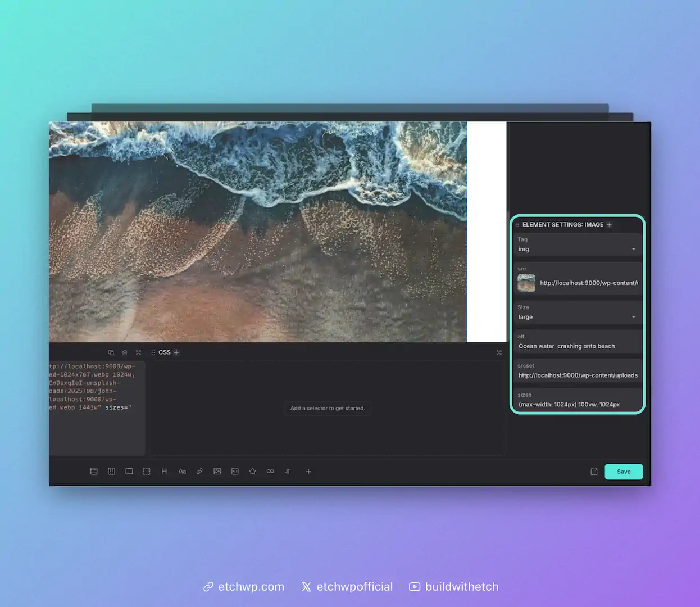700x607 pixels.
Task: Insert a code block element
Action: coord(235,472)
